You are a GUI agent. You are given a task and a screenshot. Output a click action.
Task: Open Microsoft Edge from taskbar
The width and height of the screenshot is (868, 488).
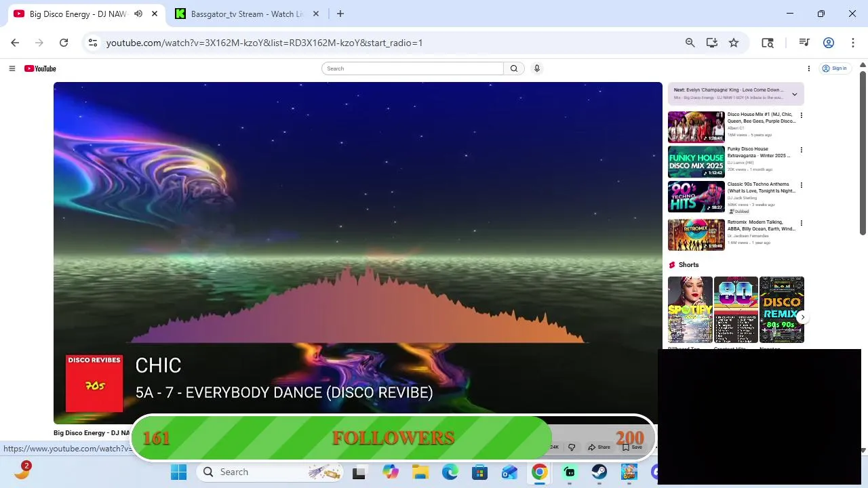tap(450, 472)
